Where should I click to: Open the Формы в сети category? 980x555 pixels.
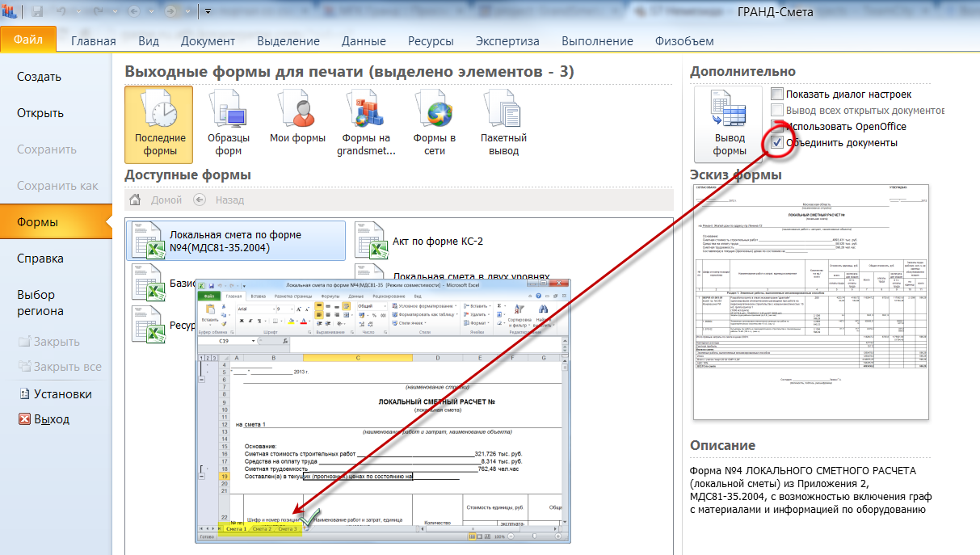point(435,124)
